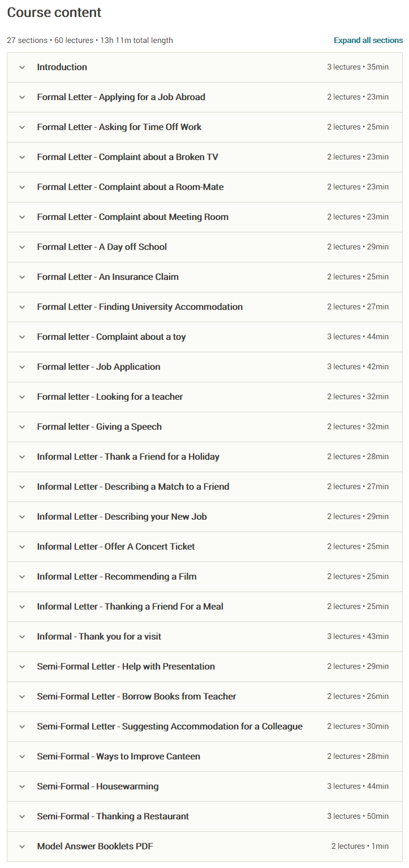This screenshot has height=868, width=409.
Task: Open arrow icon beside Giving a Speech
Action: click(x=22, y=427)
